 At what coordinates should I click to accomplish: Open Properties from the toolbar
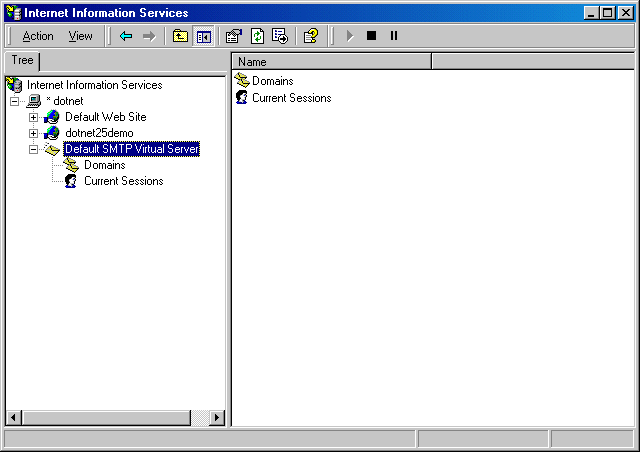click(234, 36)
